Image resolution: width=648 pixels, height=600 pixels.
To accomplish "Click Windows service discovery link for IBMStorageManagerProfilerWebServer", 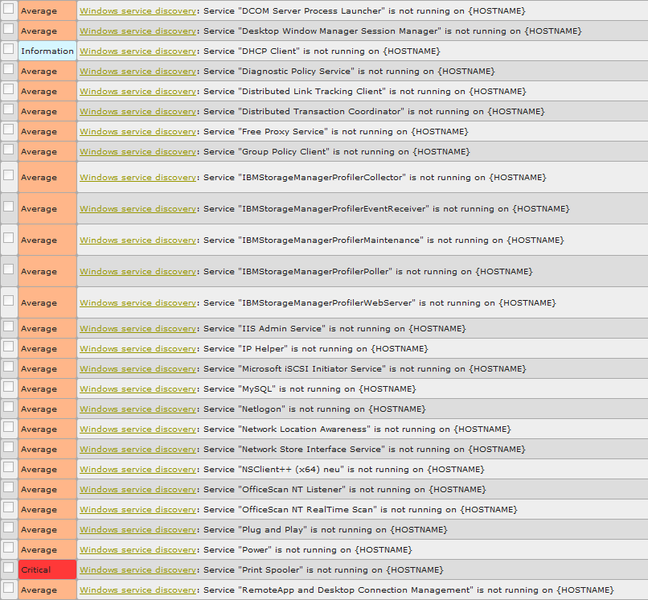I will coord(138,303).
